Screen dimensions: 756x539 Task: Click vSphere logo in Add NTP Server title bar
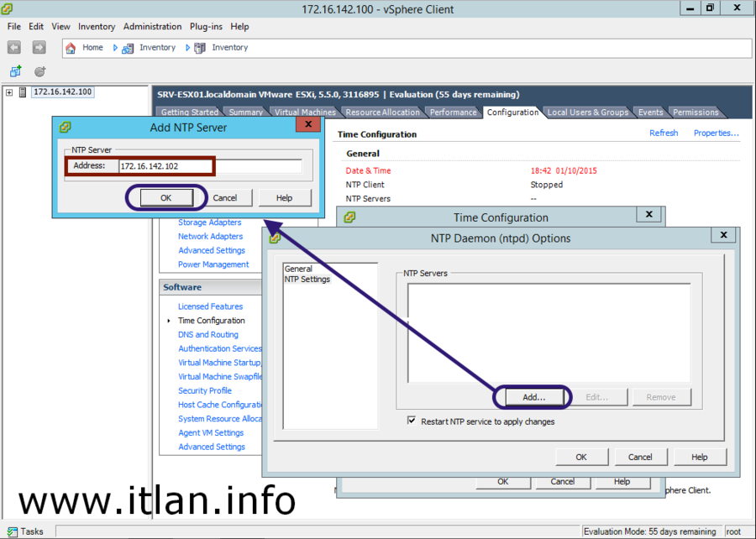click(66, 128)
